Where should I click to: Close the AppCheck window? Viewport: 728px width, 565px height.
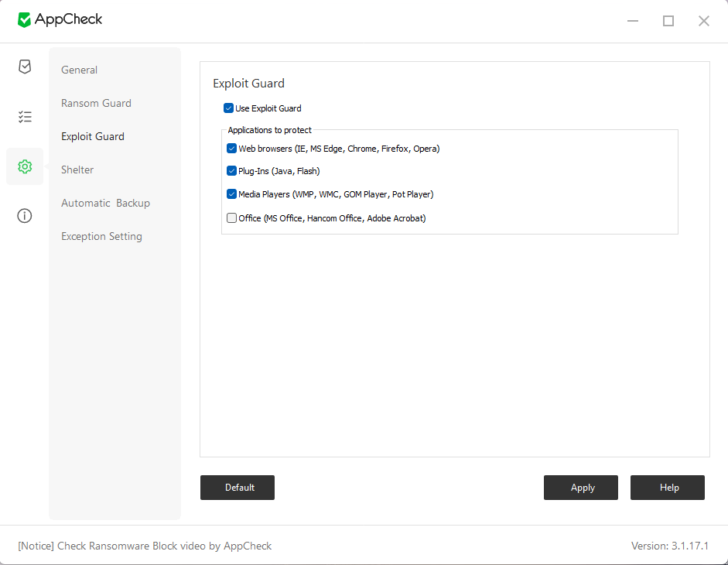point(704,21)
